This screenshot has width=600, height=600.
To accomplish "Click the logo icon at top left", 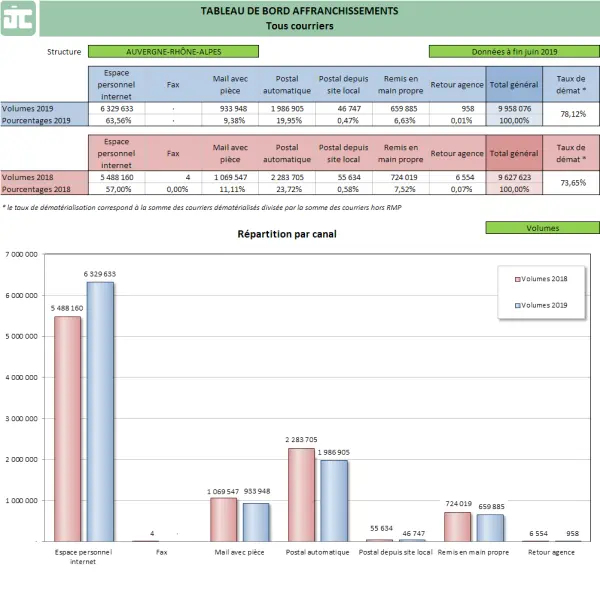I will 18,18.
